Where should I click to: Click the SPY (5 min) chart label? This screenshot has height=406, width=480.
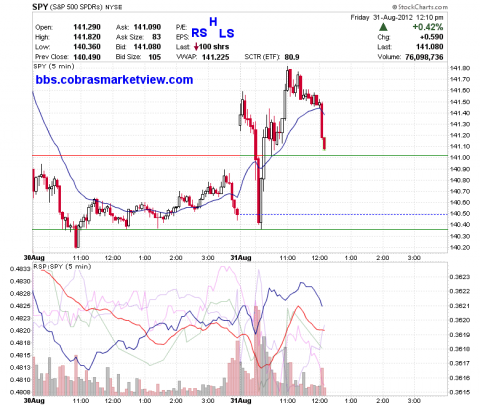click(x=54, y=66)
